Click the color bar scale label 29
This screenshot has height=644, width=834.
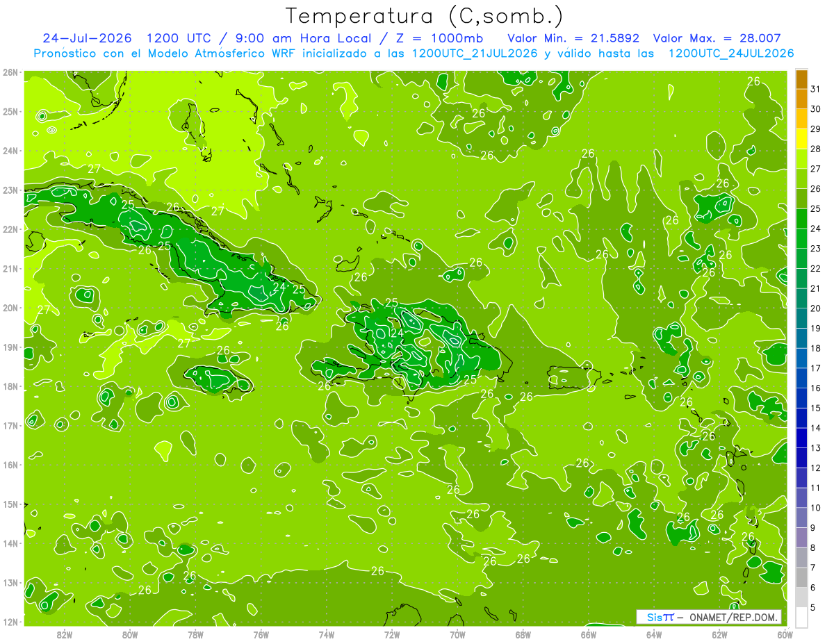[x=815, y=130]
